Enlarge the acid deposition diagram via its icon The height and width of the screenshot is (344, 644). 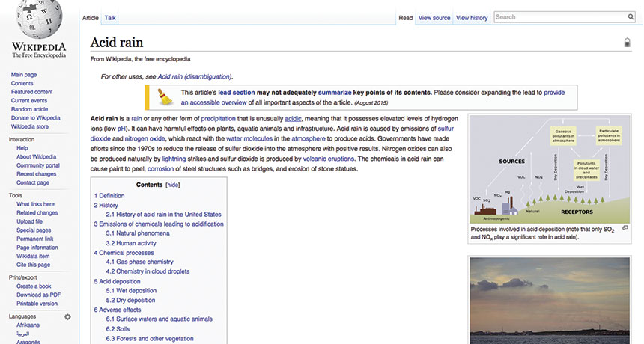(625, 227)
